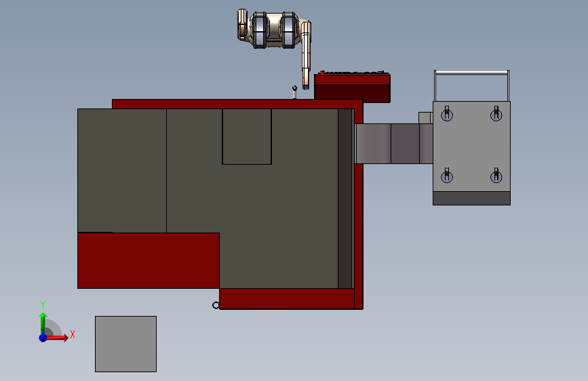The height and width of the screenshot is (381, 588).
Task: Click the green Y axis arrow on the triad
Action: pos(43,323)
